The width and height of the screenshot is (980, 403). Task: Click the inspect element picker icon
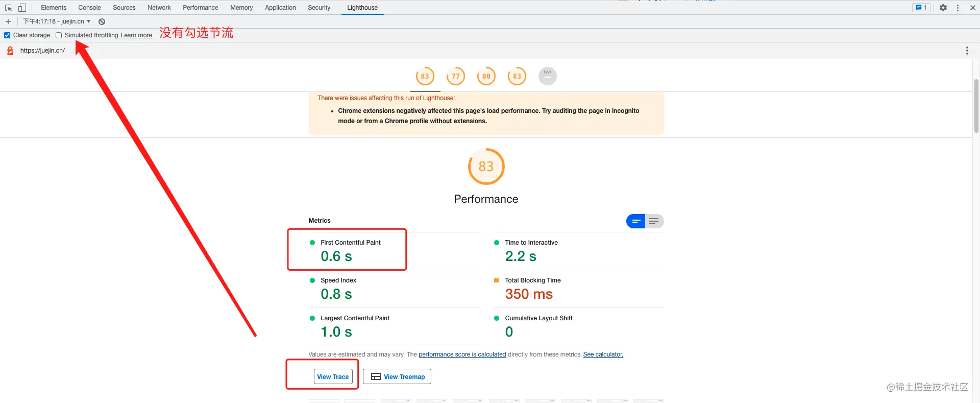click(x=9, y=8)
